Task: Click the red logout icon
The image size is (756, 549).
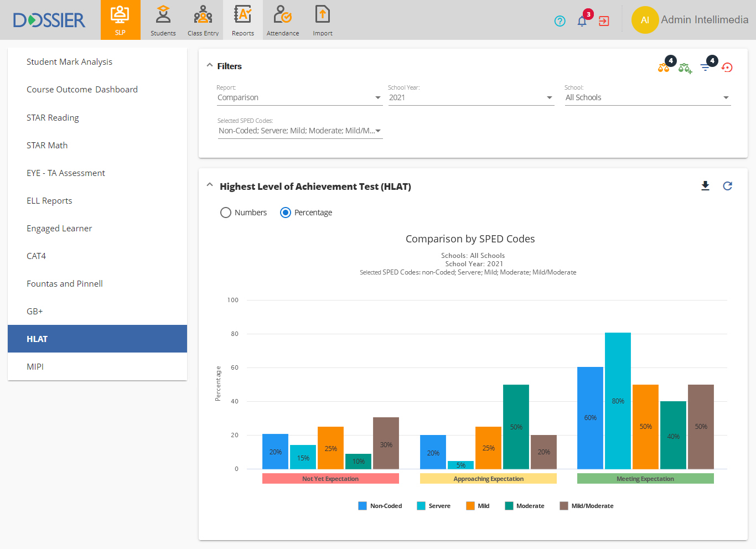Action: coord(604,21)
